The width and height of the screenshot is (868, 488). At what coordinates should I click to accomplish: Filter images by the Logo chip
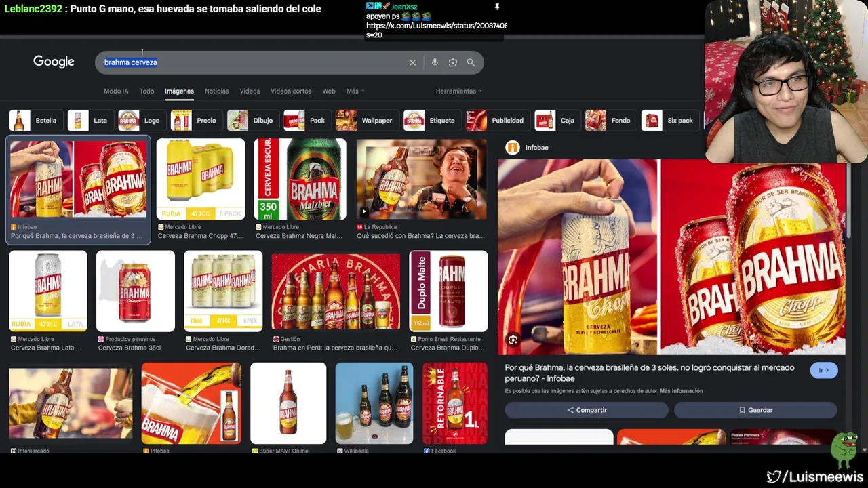point(142,121)
